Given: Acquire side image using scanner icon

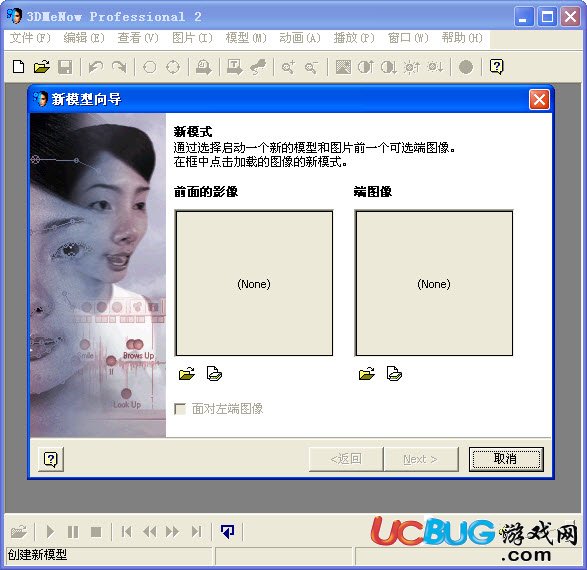Looking at the screenshot, I should pos(394,374).
